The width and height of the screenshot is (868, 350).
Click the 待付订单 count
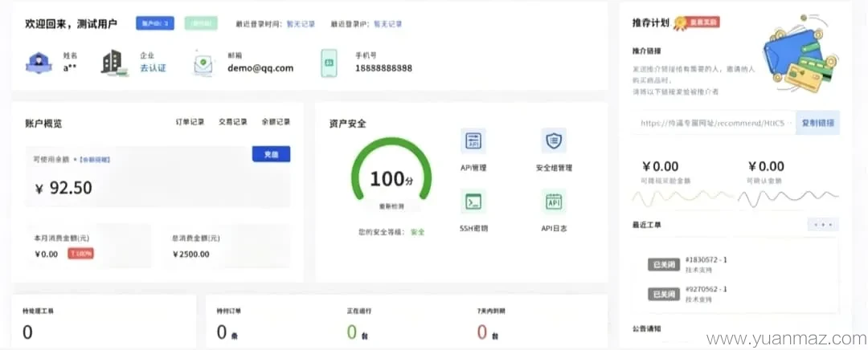tap(223, 332)
